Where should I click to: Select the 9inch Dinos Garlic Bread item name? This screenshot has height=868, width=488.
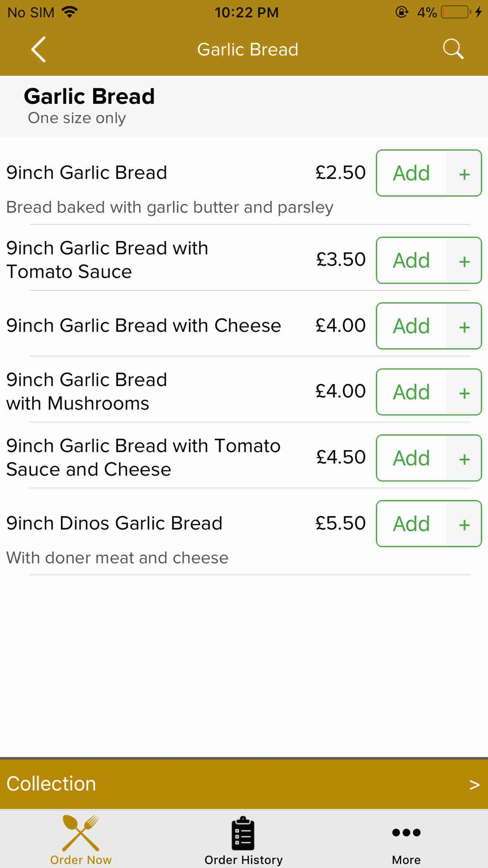114,523
